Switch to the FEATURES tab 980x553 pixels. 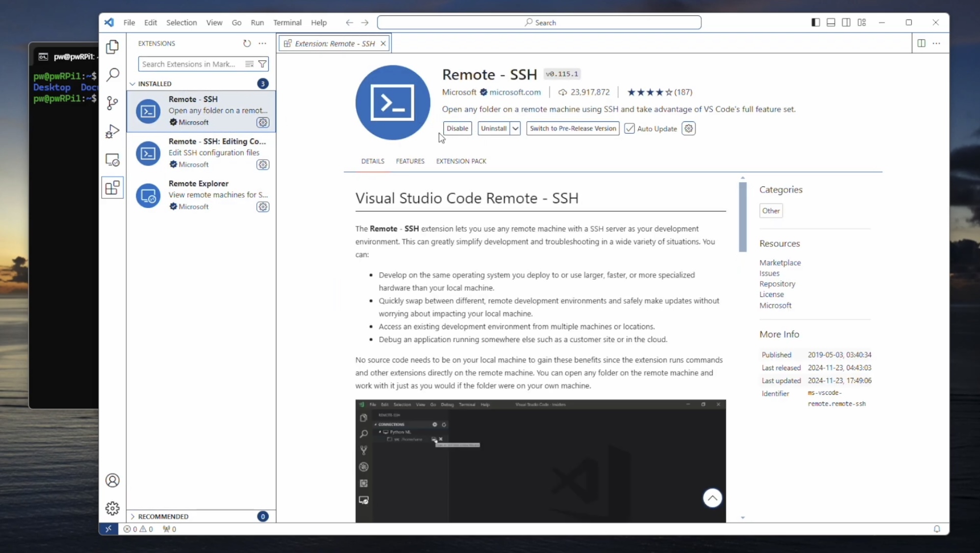[x=410, y=161]
